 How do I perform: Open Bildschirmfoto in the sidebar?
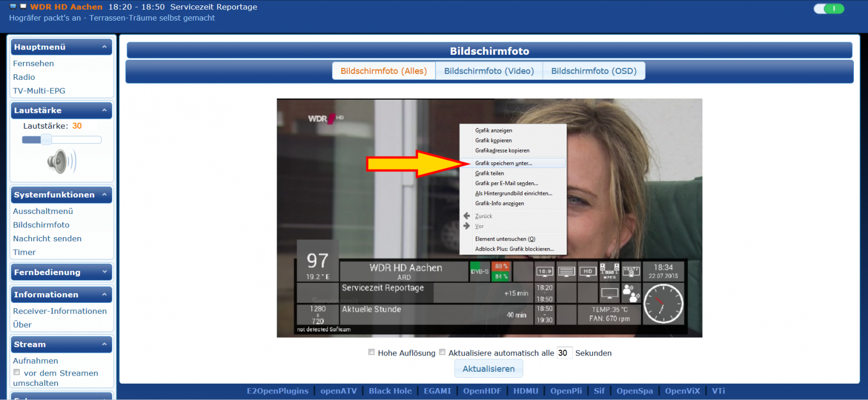[41, 225]
